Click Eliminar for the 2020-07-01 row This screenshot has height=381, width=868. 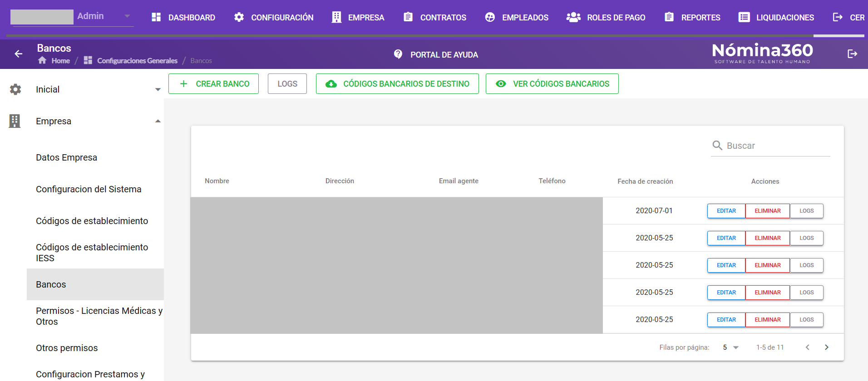(x=768, y=211)
